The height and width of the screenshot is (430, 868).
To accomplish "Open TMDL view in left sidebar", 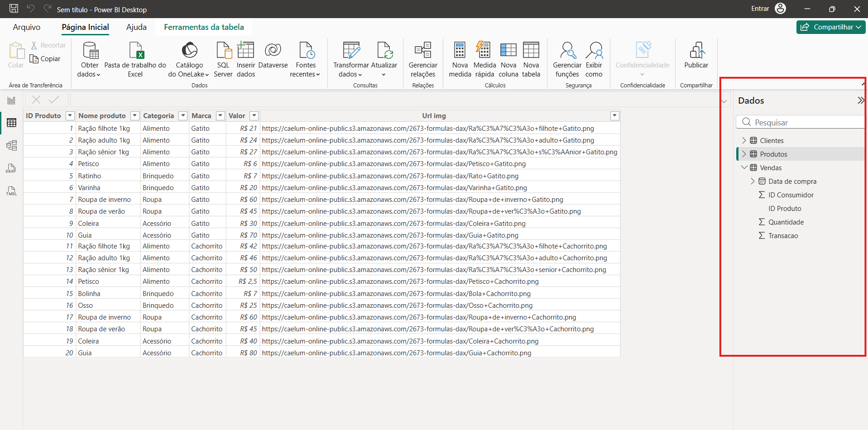I will pyautogui.click(x=11, y=191).
